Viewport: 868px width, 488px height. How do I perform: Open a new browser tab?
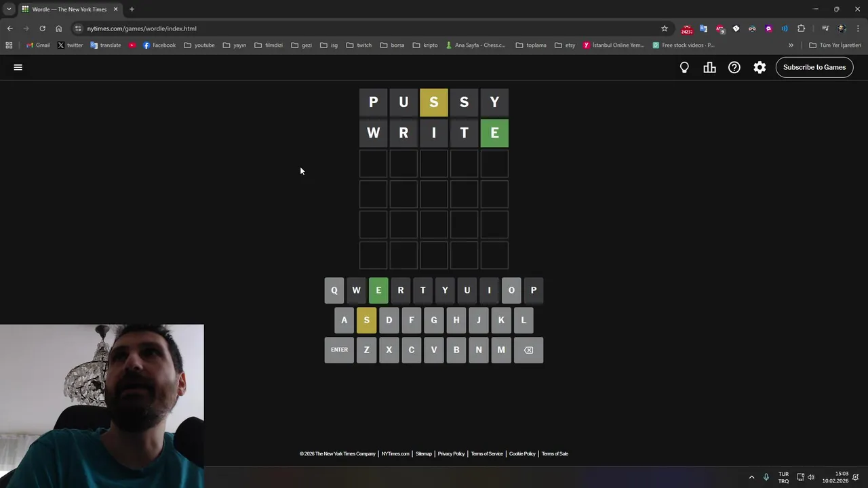pos(132,9)
